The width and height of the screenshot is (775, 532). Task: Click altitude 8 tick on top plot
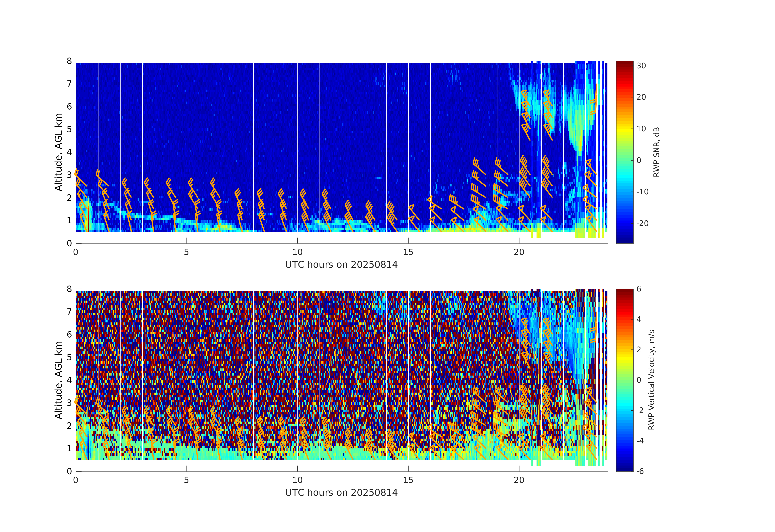(x=69, y=61)
